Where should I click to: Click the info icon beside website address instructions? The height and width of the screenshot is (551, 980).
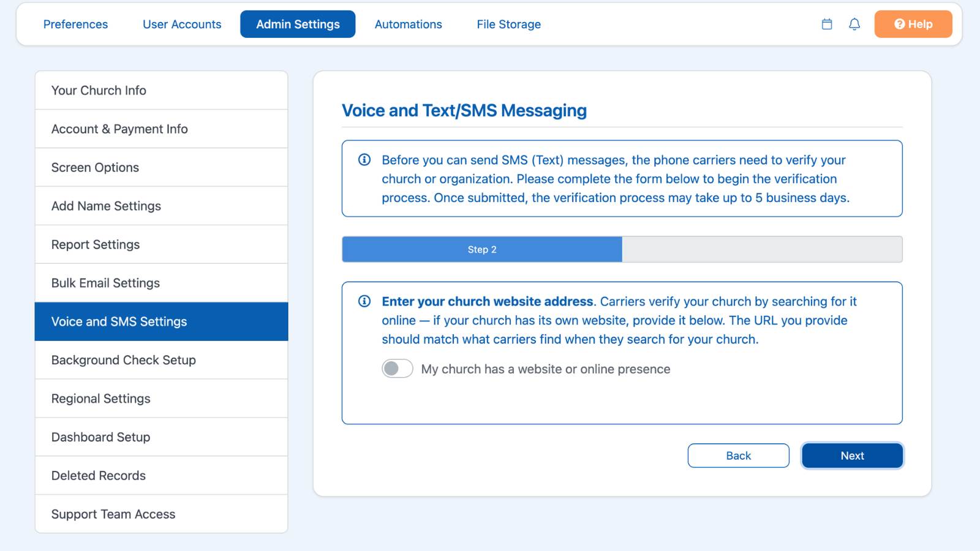pyautogui.click(x=364, y=301)
